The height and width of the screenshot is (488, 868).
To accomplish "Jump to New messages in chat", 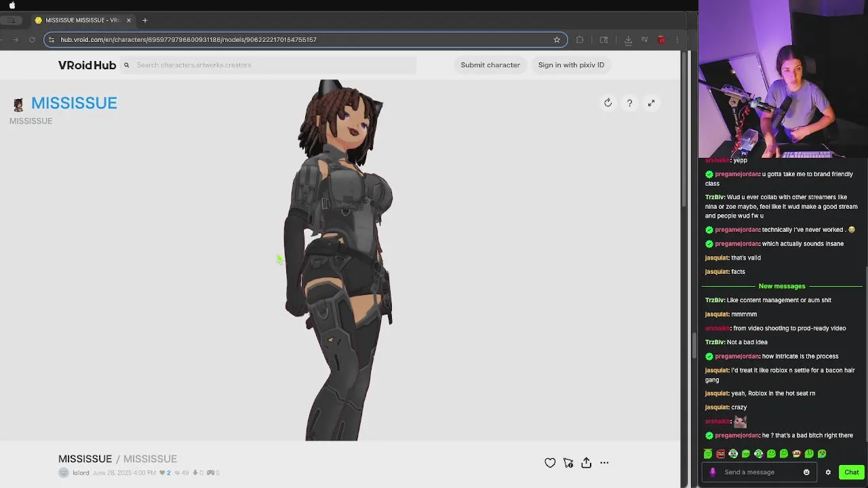I will click(x=782, y=286).
